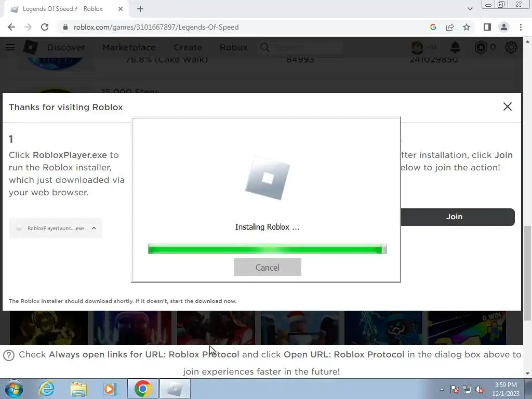Viewport: 532px width, 399px height.
Task: Open volume tray icon
Action: [x=480, y=389]
